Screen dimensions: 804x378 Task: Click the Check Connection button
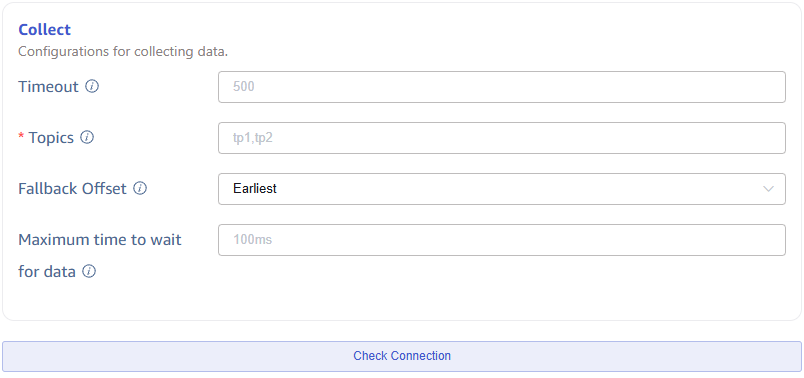(402, 356)
